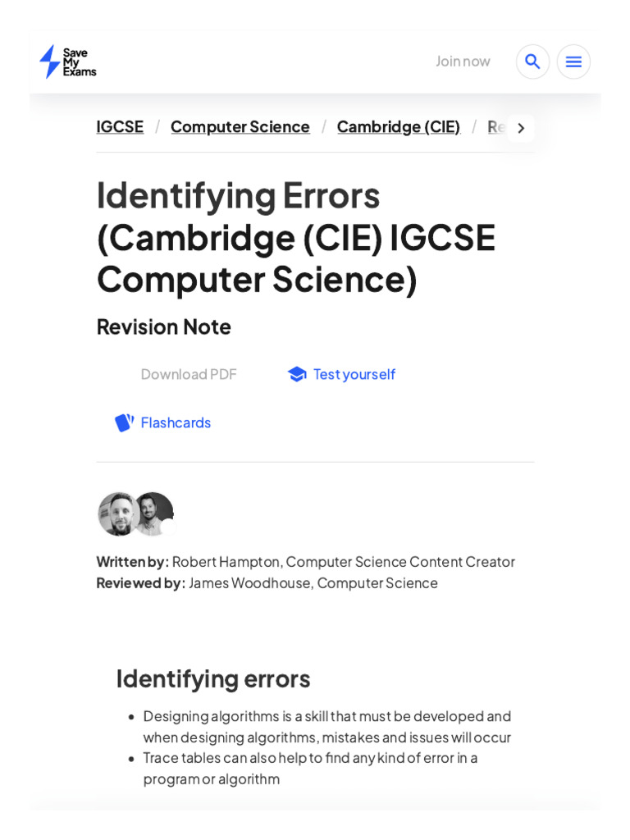
Task: Go to the IGCSE breadcrumb
Action: pos(120,126)
